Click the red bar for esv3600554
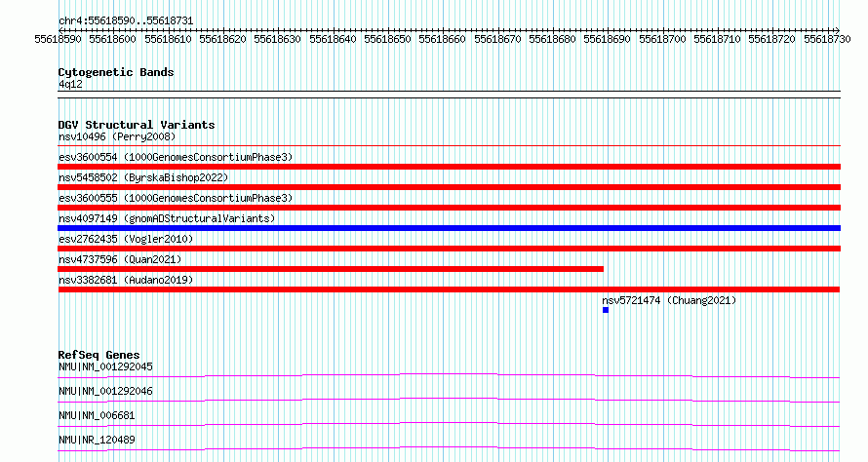 [x=449, y=167]
